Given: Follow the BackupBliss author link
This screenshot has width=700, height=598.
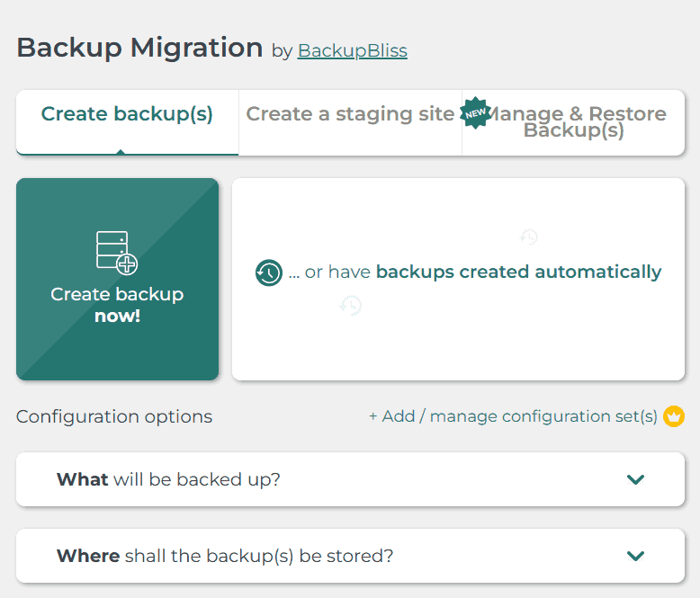Looking at the screenshot, I should coord(352,51).
